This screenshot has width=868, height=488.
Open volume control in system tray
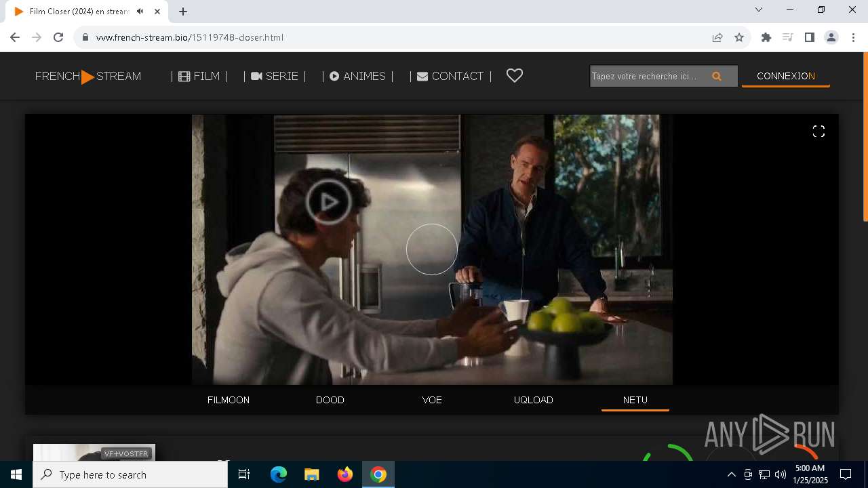pos(781,474)
